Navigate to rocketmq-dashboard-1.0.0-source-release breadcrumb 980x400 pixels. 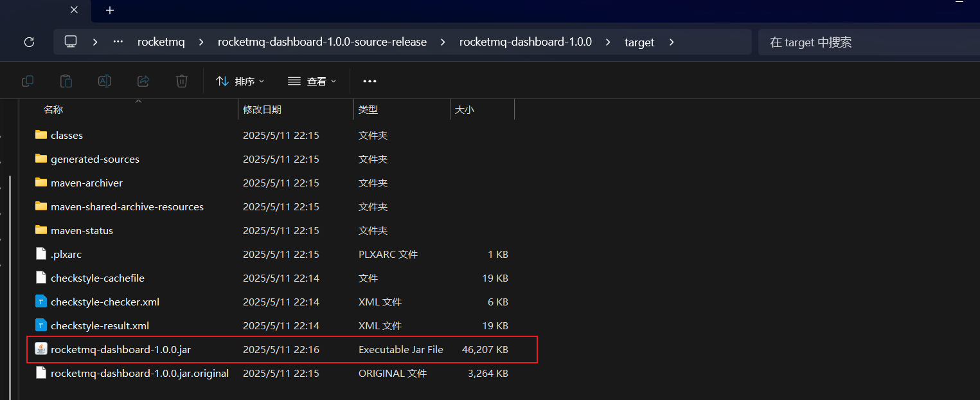click(x=322, y=42)
